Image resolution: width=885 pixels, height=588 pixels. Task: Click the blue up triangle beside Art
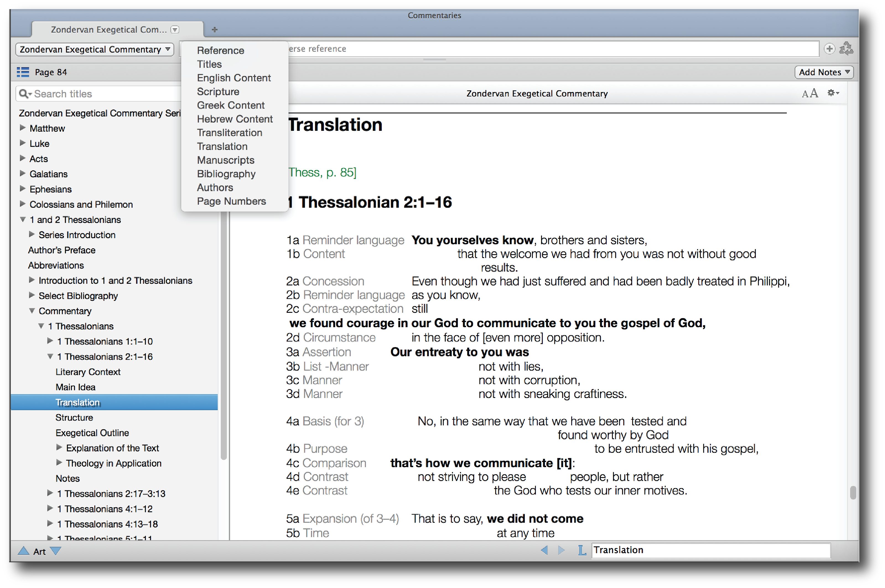(23, 550)
